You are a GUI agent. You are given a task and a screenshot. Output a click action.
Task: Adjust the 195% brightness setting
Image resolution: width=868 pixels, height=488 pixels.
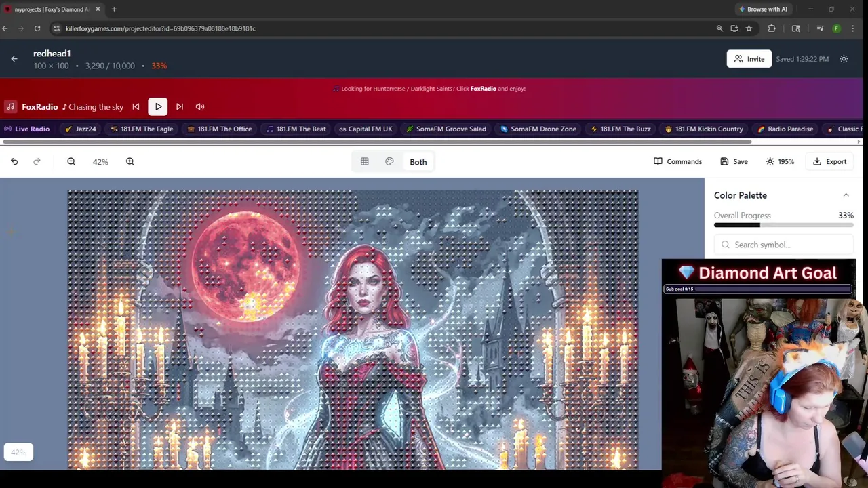click(780, 161)
